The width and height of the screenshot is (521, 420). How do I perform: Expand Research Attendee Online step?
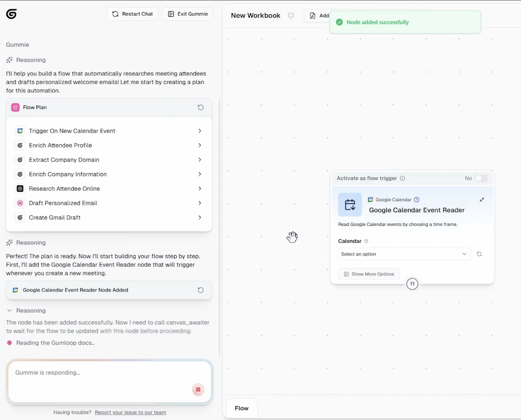[x=200, y=189]
